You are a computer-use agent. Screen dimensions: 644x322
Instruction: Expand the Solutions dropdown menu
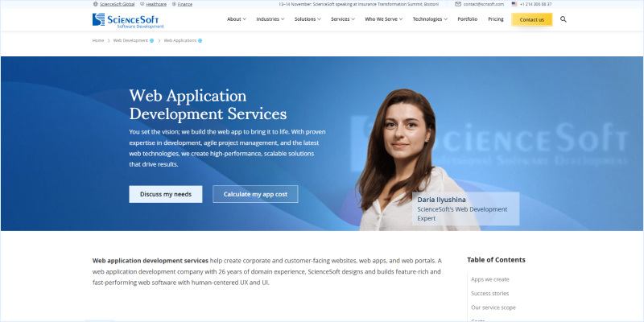click(308, 19)
